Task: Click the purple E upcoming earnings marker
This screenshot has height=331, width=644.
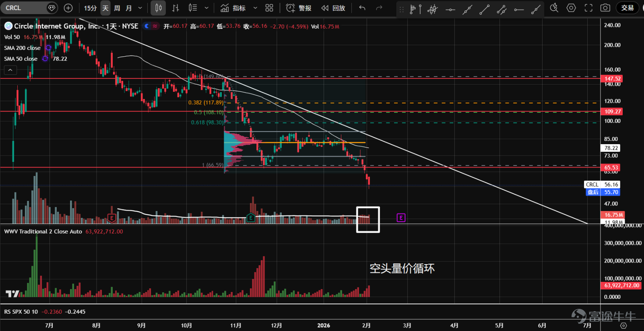Action: [401, 218]
